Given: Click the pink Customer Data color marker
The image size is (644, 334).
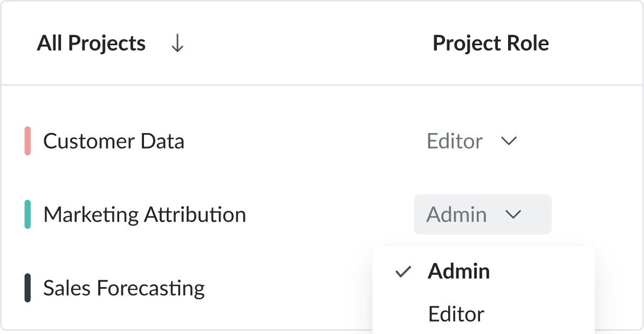Looking at the screenshot, I should [x=28, y=141].
